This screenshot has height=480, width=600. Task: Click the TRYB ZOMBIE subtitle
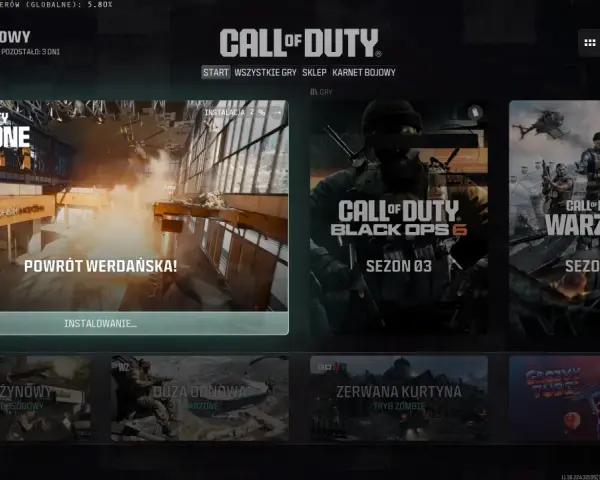(x=399, y=406)
